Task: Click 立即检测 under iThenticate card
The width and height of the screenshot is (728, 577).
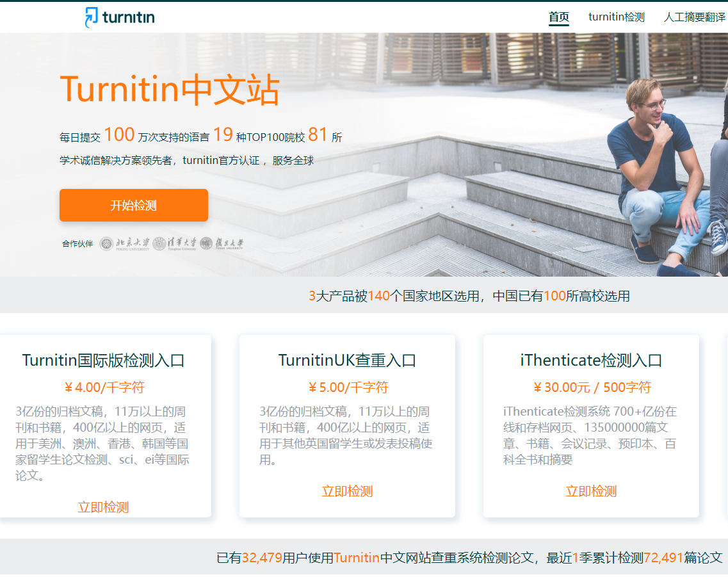Action: pyautogui.click(x=591, y=491)
